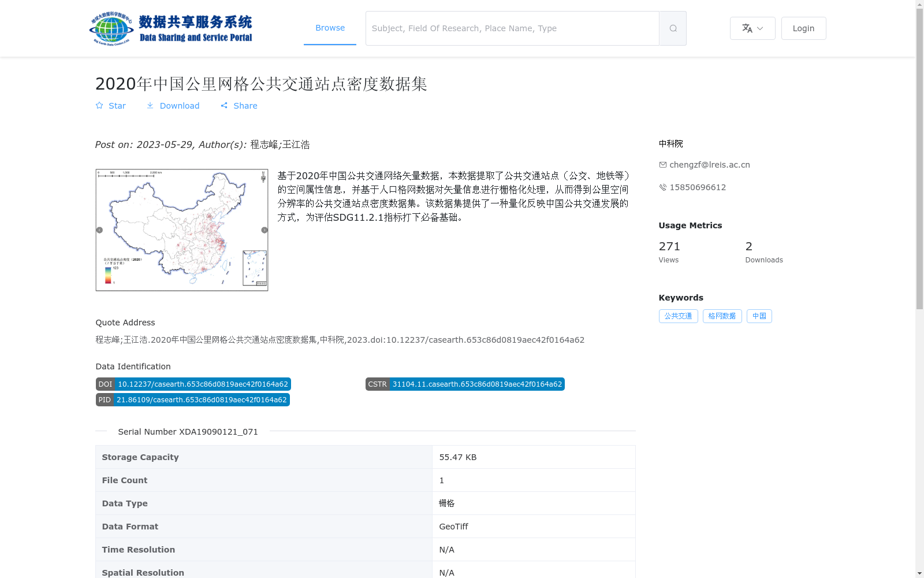Click the Star icon for this dataset

point(99,106)
